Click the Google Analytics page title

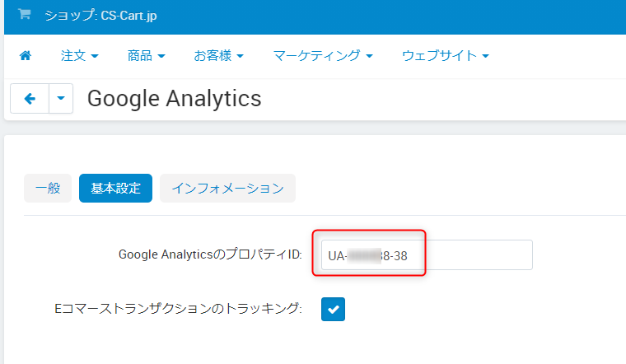coord(174,99)
